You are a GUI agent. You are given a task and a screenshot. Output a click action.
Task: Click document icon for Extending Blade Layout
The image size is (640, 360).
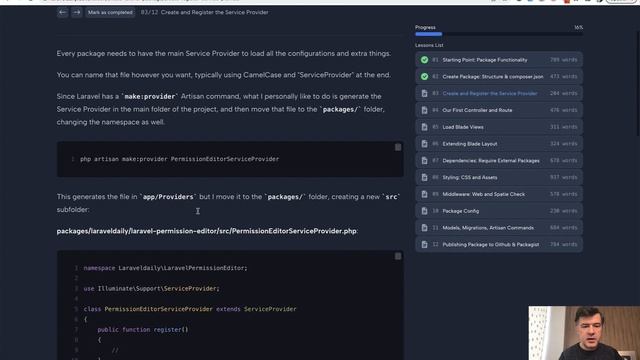coord(424,144)
